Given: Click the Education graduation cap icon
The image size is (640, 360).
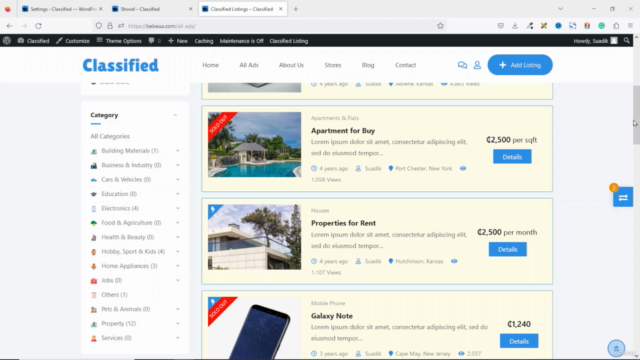Looking at the screenshot, I should pos(94,194).
